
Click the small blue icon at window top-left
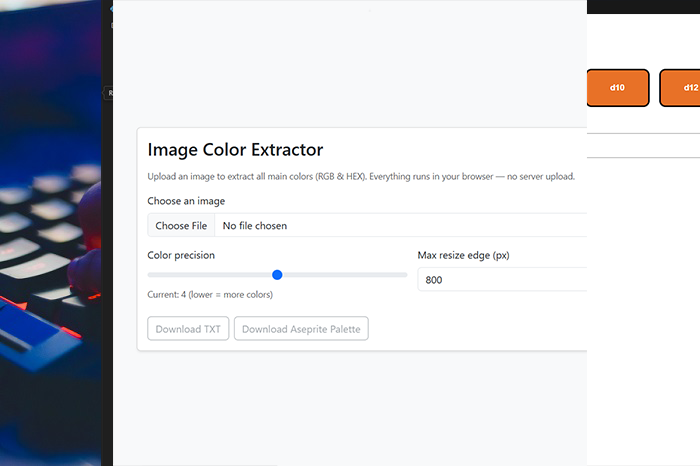point(113,8)
